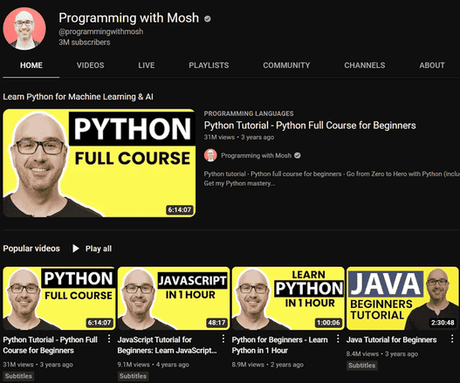Viewport: 460px width, 383px height.
Task: Play the featured Python Full Course thumbnail
Action: [x=99, y=163]
